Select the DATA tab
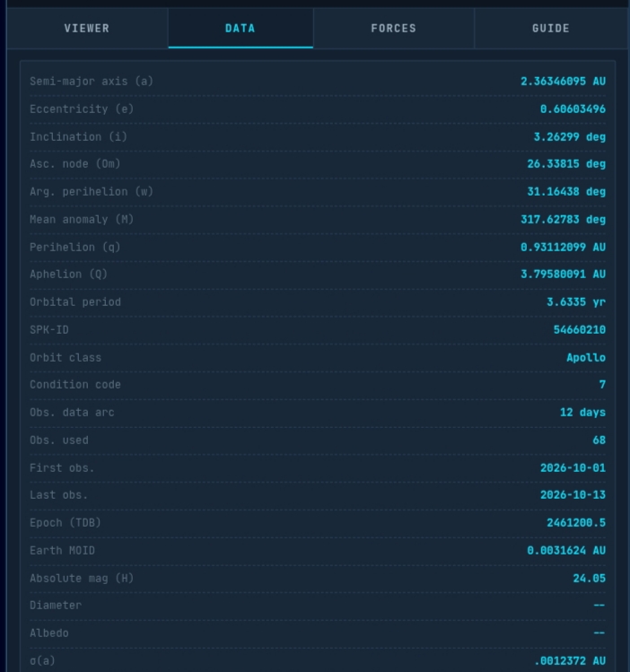Screen dimensions: 630x672 (x=241, y=29)
